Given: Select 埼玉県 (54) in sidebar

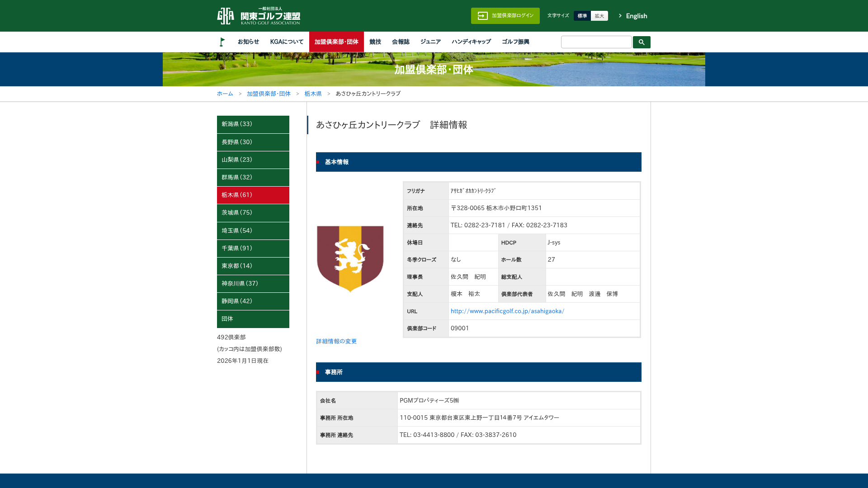Looking at the screenshot, I should coord(253,231).
